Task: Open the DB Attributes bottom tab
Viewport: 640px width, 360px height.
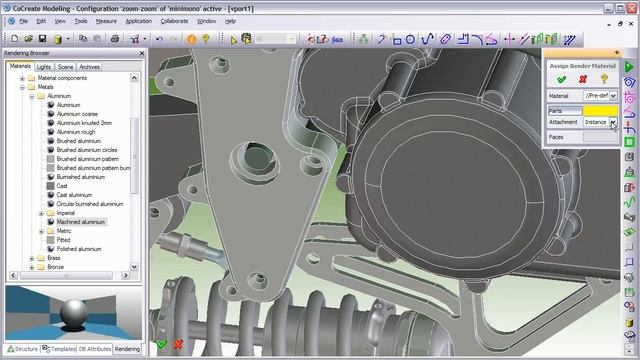Action: 94,349
